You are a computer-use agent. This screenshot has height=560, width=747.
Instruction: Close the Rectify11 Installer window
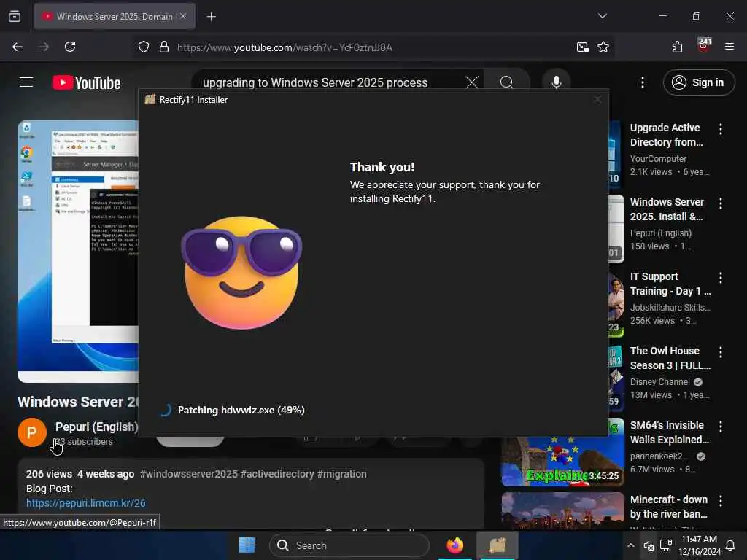(x=597, y=99)
